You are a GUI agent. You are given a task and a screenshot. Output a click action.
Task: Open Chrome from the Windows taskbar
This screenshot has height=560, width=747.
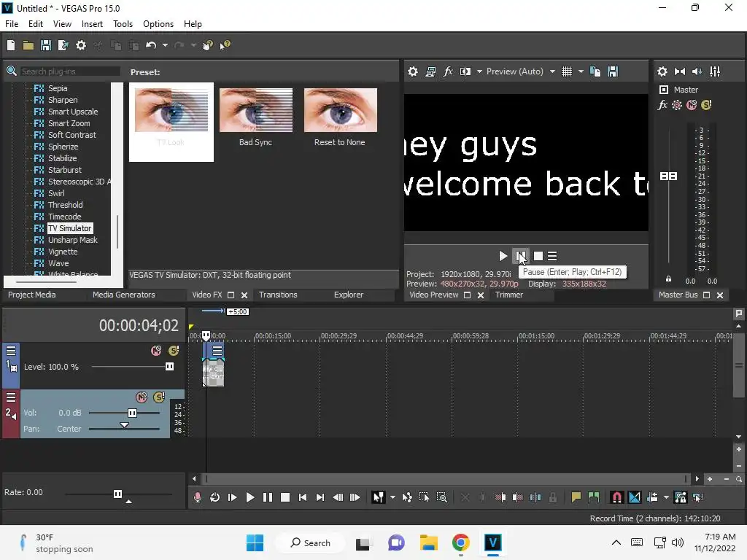460,542
